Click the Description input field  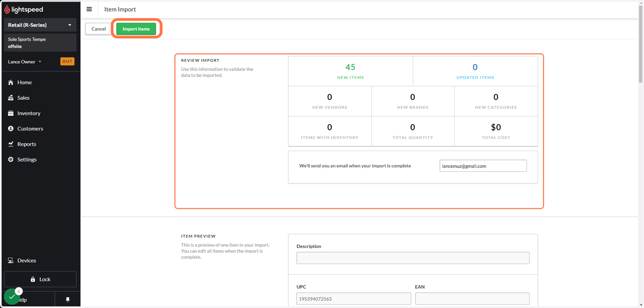pos(413,258)
